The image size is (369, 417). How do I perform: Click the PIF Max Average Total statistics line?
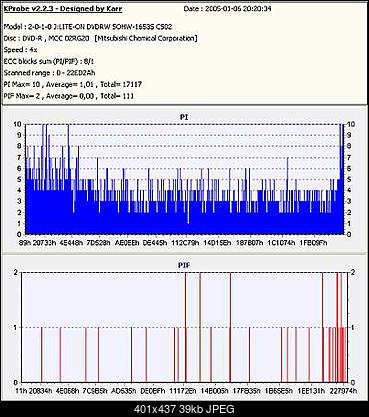[69, 96]
